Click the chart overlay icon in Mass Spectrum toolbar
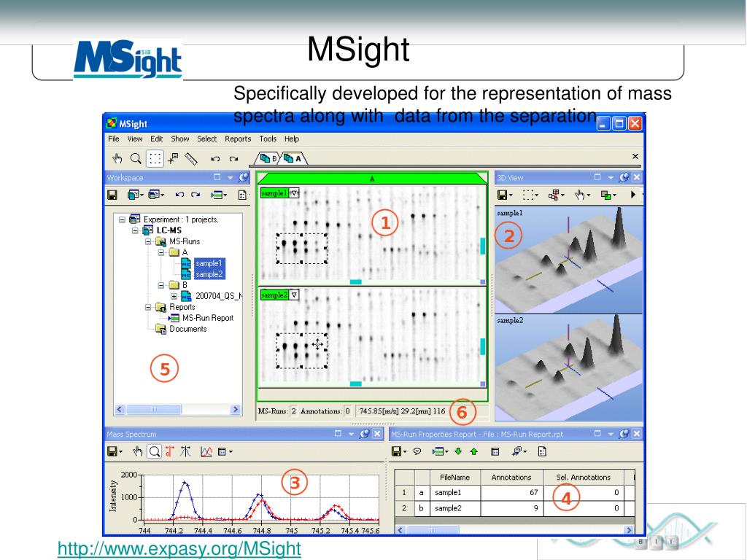This screenshot has height=560, width=747. [x=206, y=451]
